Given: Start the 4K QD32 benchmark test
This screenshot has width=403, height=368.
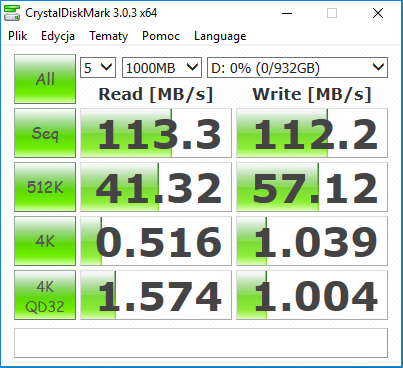Looking at the screenshot, I should tap(45, 295).
